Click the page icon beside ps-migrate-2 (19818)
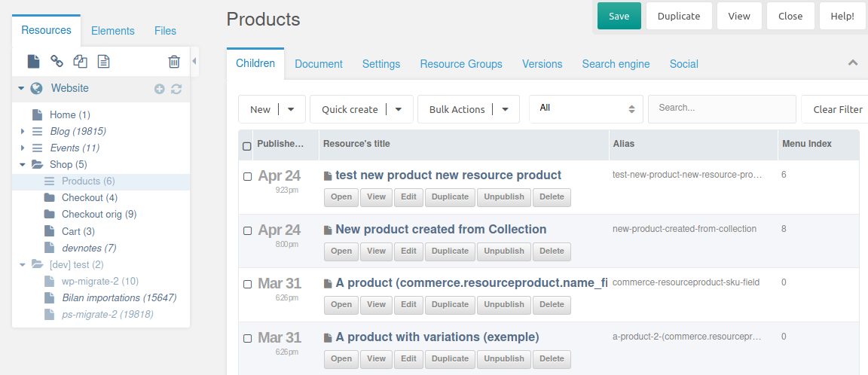The image size is (868, 375). 49,314
